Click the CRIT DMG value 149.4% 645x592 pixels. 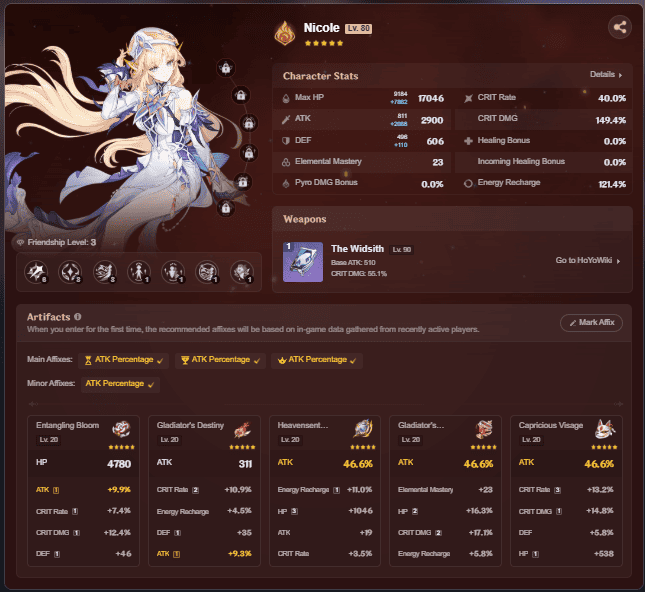coord(611,120)
